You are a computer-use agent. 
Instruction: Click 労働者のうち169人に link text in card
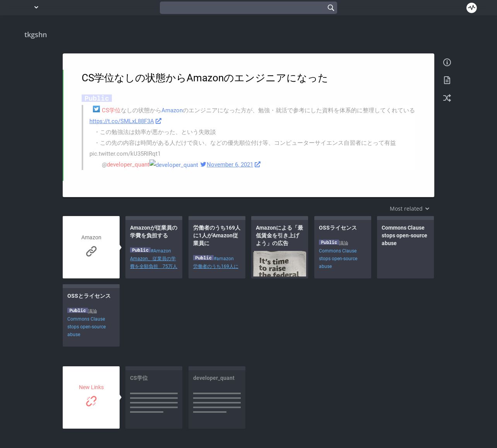(x=216, y=266)
